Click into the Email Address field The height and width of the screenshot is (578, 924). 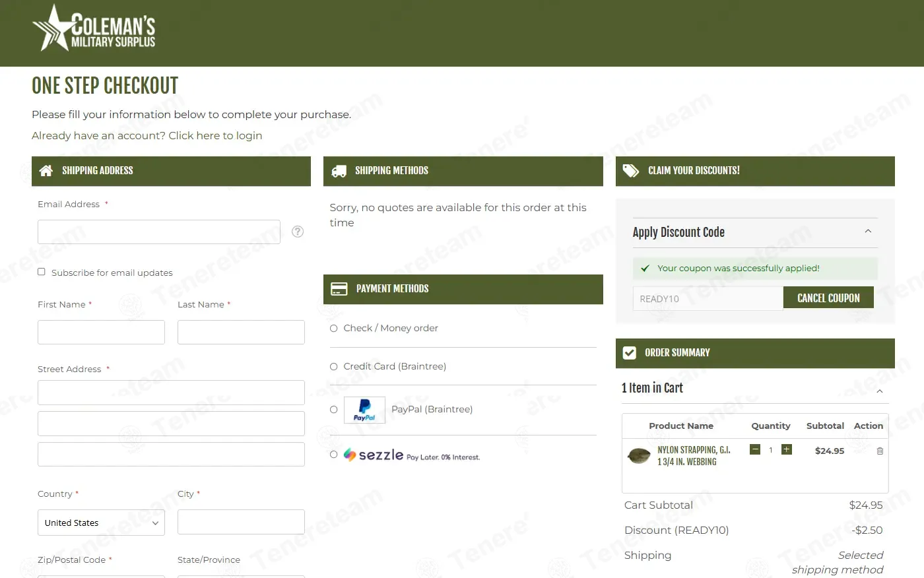(x=159, y=232)
